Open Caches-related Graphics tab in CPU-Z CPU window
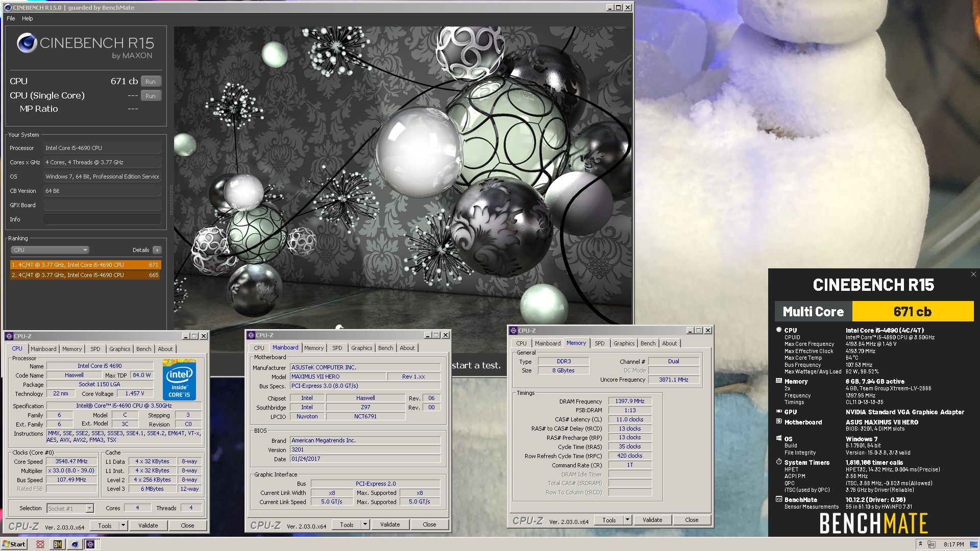 click(x=119, y=349)
